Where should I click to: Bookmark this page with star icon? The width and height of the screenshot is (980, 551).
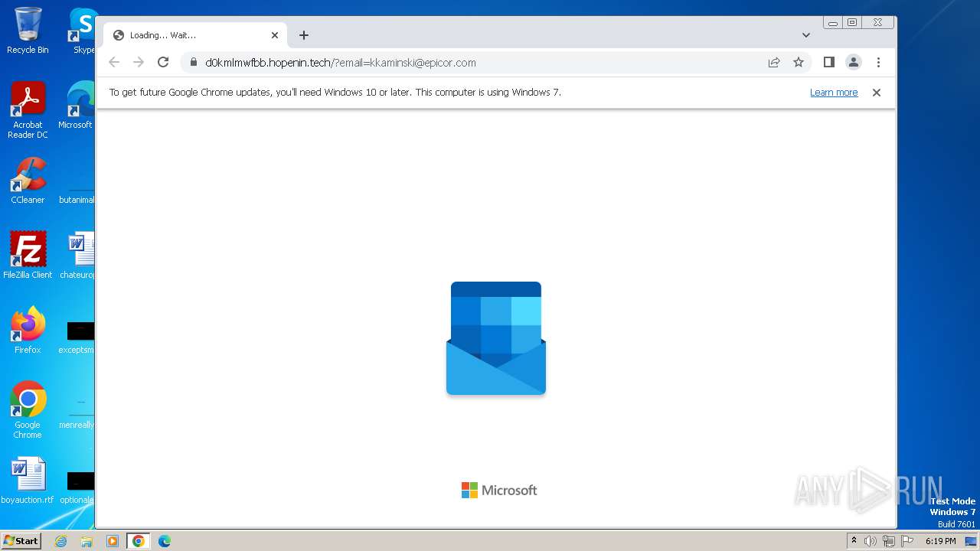click(x=799, y=63)
